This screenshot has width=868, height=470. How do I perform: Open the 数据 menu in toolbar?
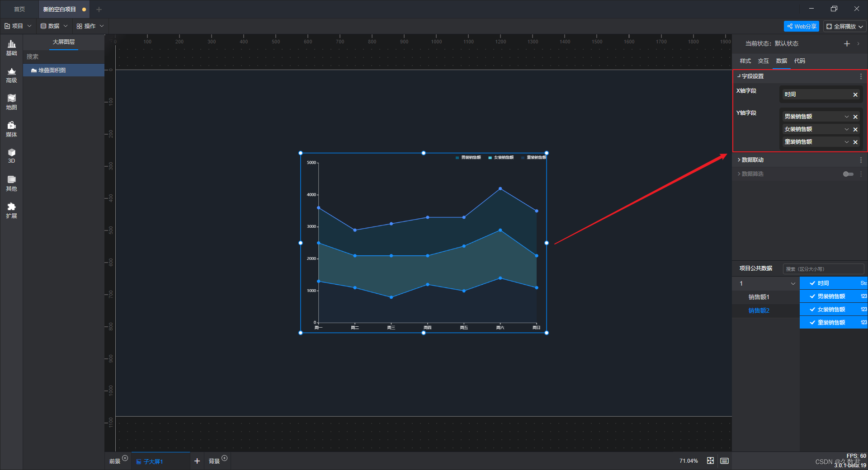click(54, 26)
